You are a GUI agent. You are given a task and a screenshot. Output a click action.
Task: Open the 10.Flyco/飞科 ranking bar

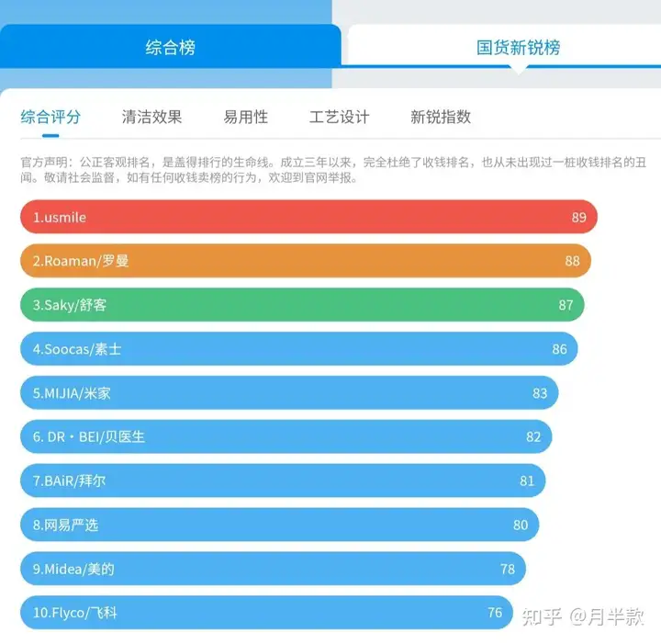266,613
